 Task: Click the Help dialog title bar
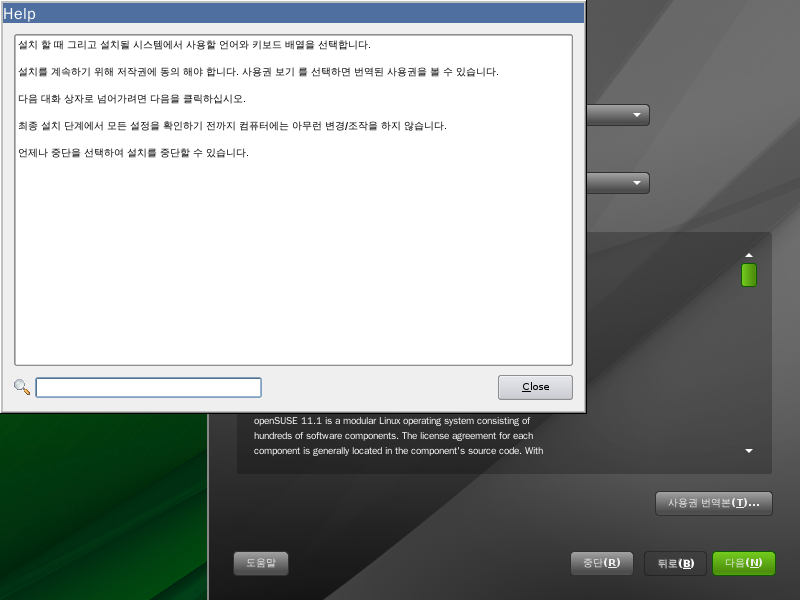[x=293, y=14]
